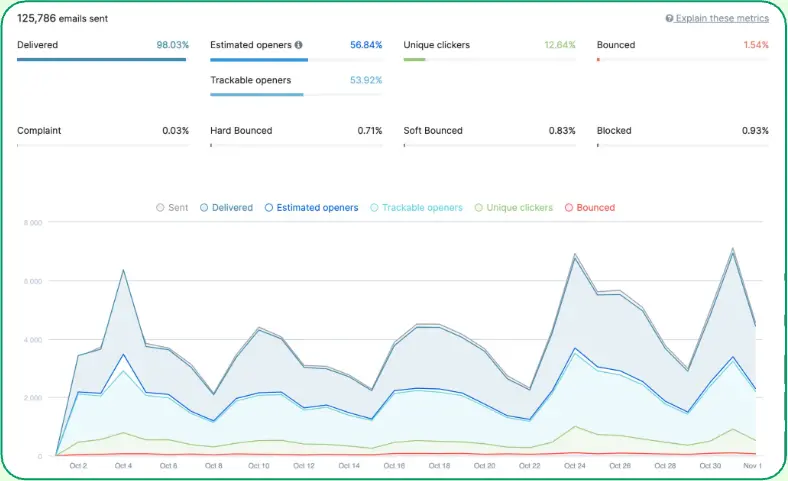Click the Unique clickers progress bar
Viewport: 788px width, 481px height.
coord(489,59)
